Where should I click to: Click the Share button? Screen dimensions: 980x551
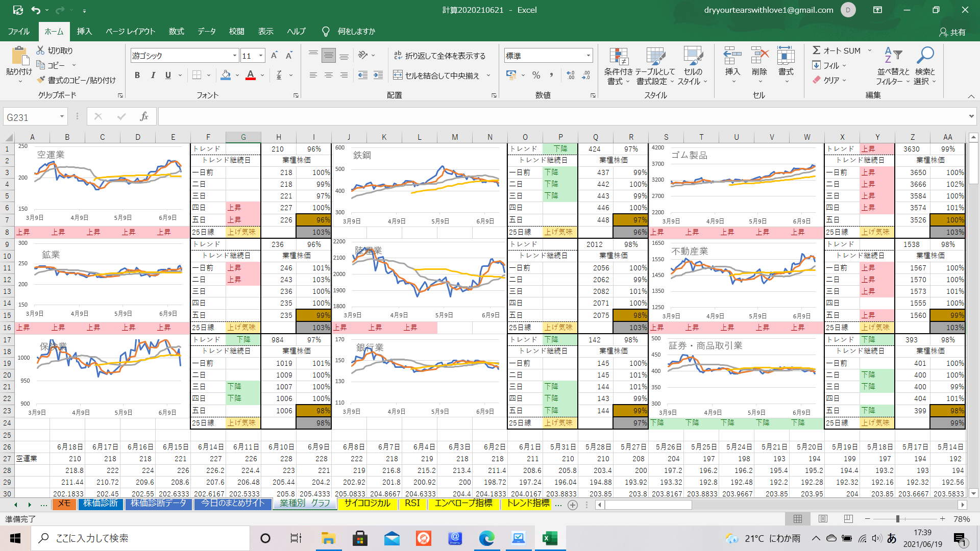(952, 32)
